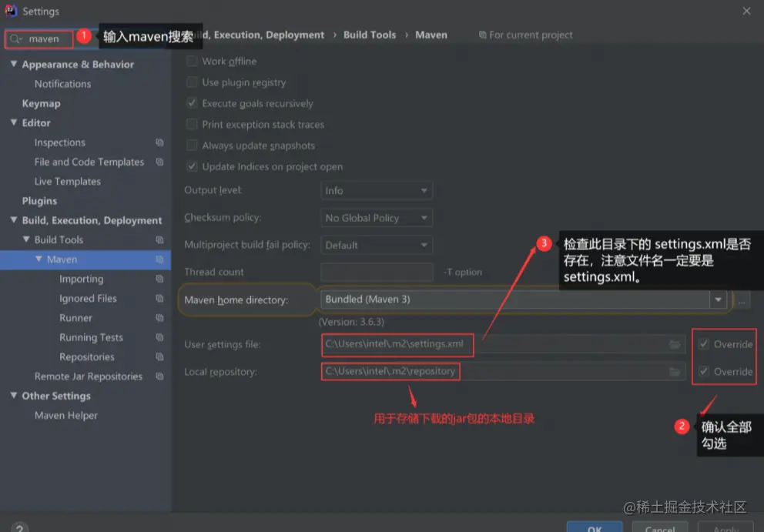Open Multiproject build fail policy dropdown
Screen dimensions: 764x532
pyautogui.click(x=377, y=245)
